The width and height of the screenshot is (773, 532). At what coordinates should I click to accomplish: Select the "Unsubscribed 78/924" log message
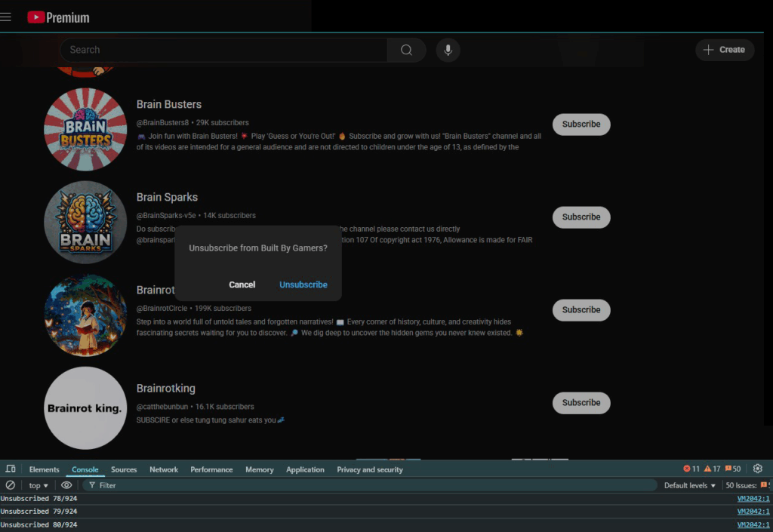click(39, 499)
